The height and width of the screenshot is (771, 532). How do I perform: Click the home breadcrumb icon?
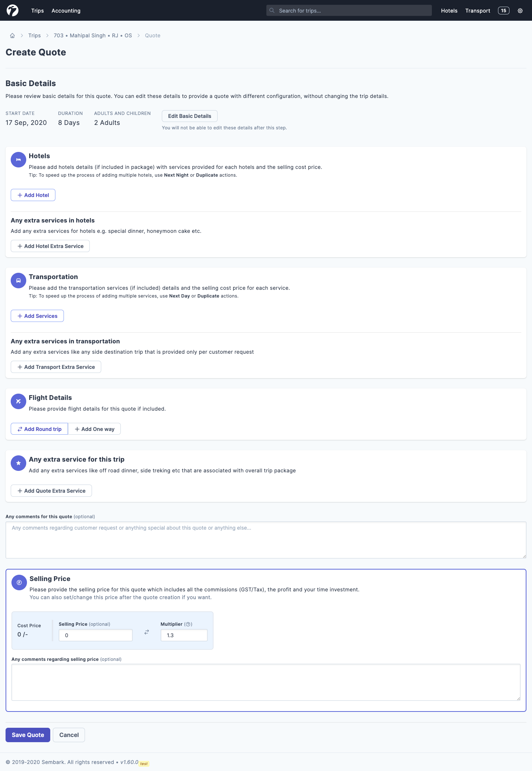tap(12, 35)
